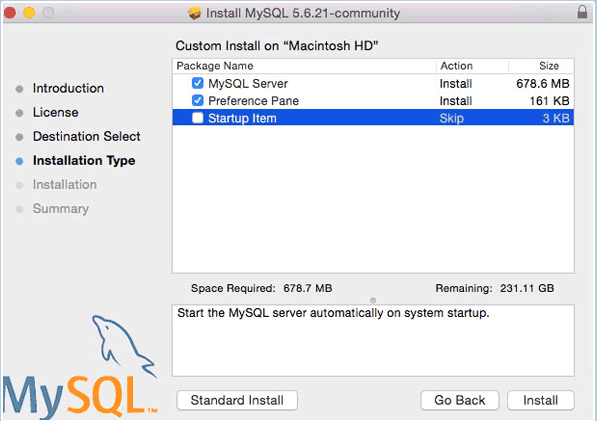Screen dimensions: 597x421
Task: Click the Install button
Action: tap(541, 400)
